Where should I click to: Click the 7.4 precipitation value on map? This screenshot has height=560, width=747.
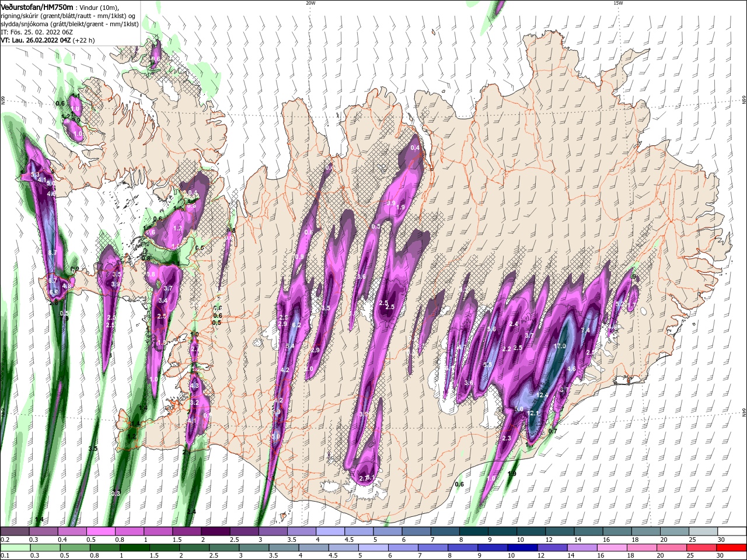pos(585,330)
